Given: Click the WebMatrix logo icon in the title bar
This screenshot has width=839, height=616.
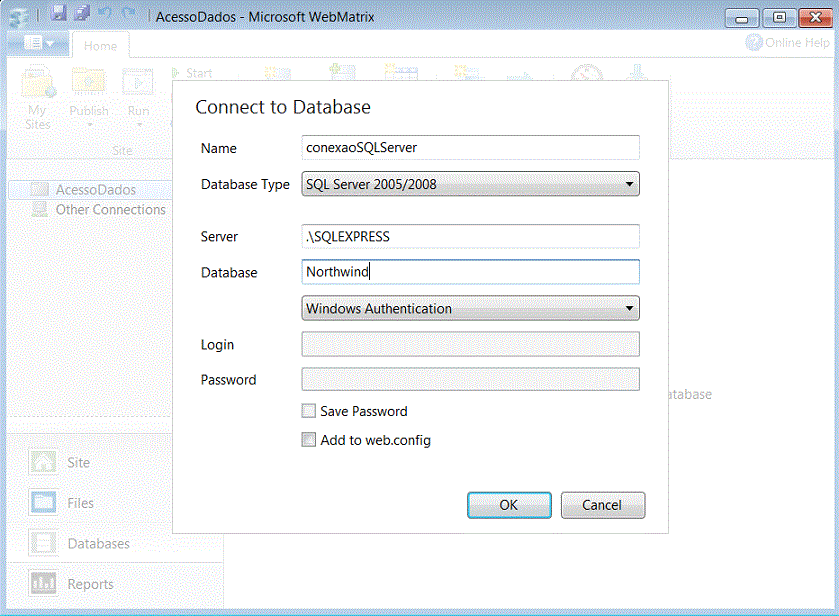Looking at the screenshot, I should 19,16.
